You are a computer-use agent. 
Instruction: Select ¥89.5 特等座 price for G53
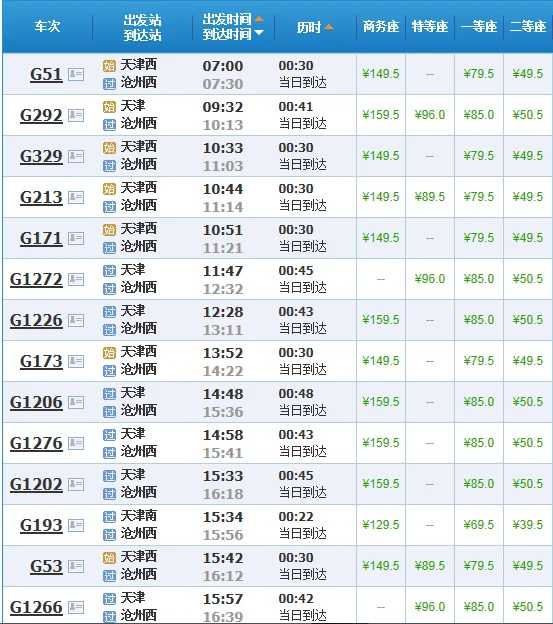[430, 566]
